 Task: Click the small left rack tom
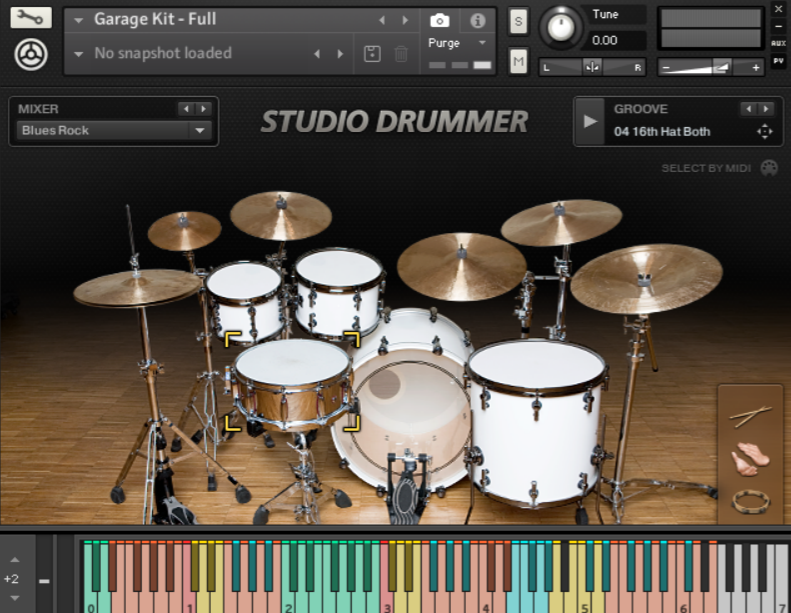point(245,300)
